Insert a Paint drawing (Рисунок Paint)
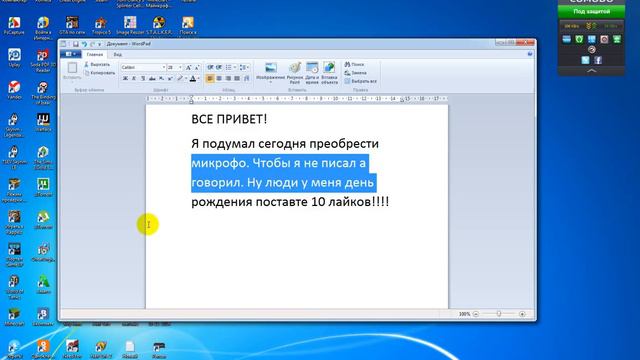This screenshot has height=360, width=640. (295, 73)
